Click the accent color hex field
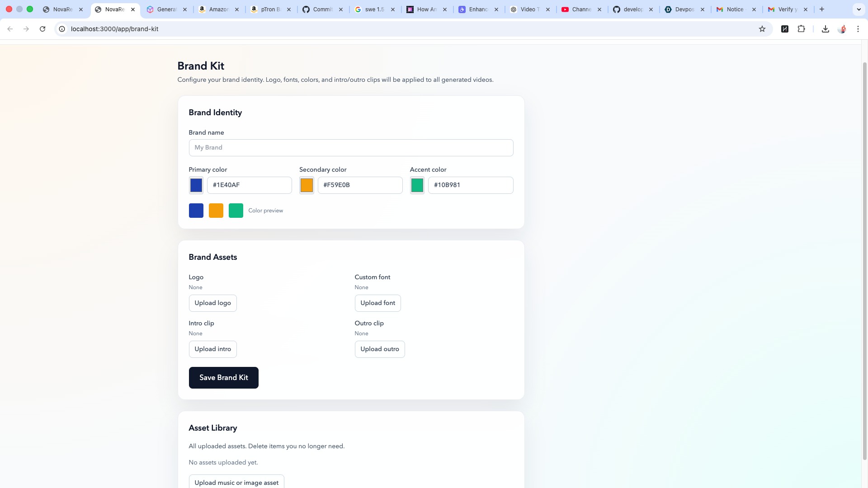The image size is (868, 488). click(470, 185)
